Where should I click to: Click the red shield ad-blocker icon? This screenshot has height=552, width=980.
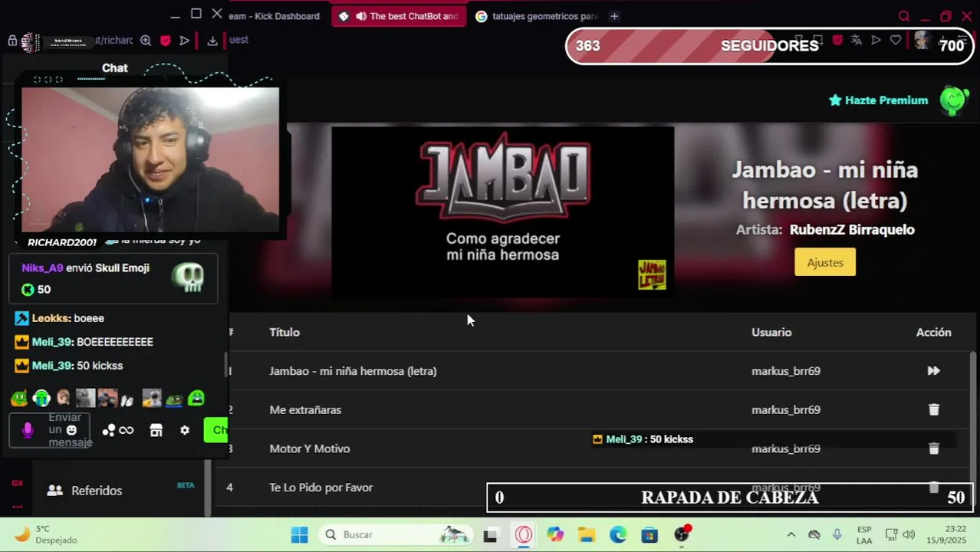tap(166, 41)
